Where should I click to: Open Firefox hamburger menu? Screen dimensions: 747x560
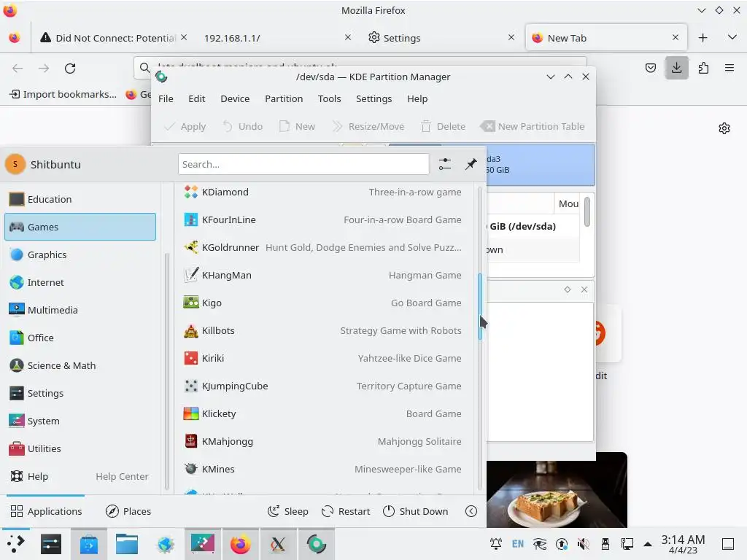pyautogui.click(x=729, y=68)
